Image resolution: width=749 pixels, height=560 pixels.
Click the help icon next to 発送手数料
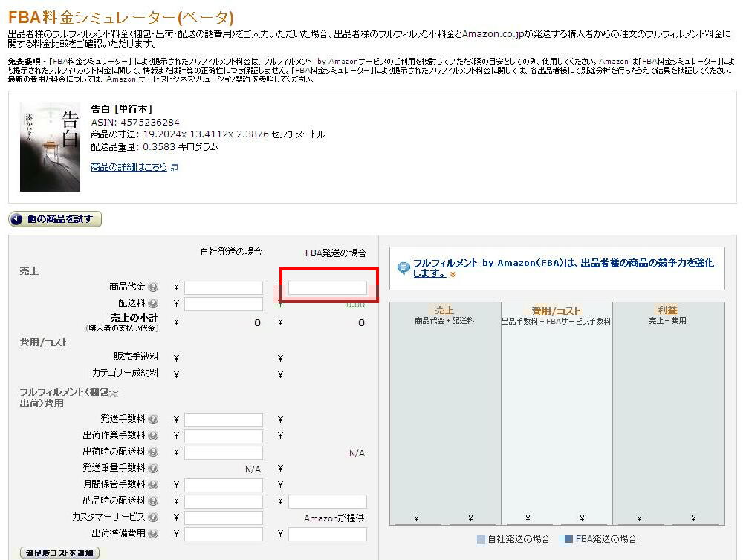152,419
